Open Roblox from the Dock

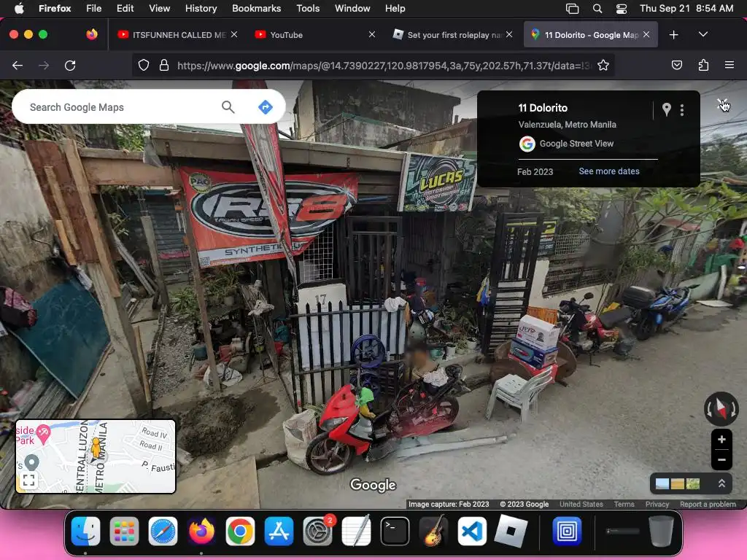pyautogui.click(x=511, y=531)
